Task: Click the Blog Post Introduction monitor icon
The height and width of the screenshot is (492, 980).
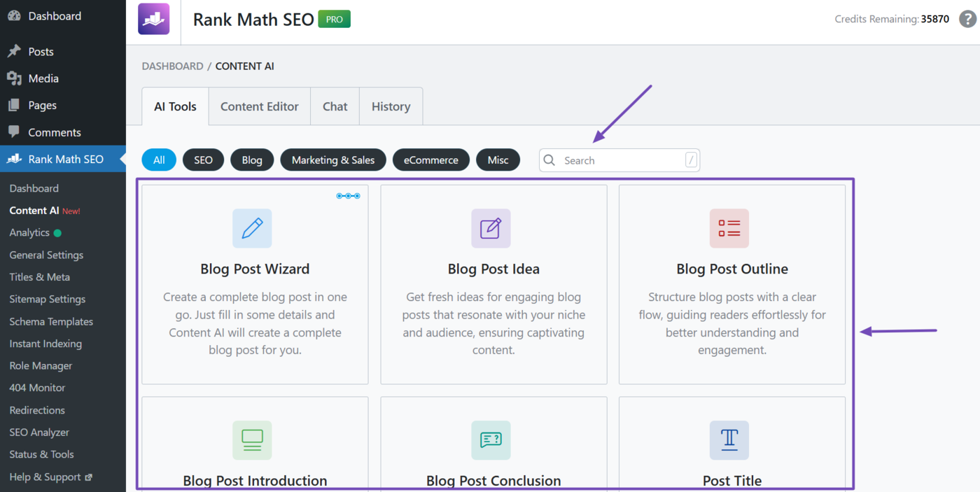Action: pyautogui.click(x=253, y=440)
